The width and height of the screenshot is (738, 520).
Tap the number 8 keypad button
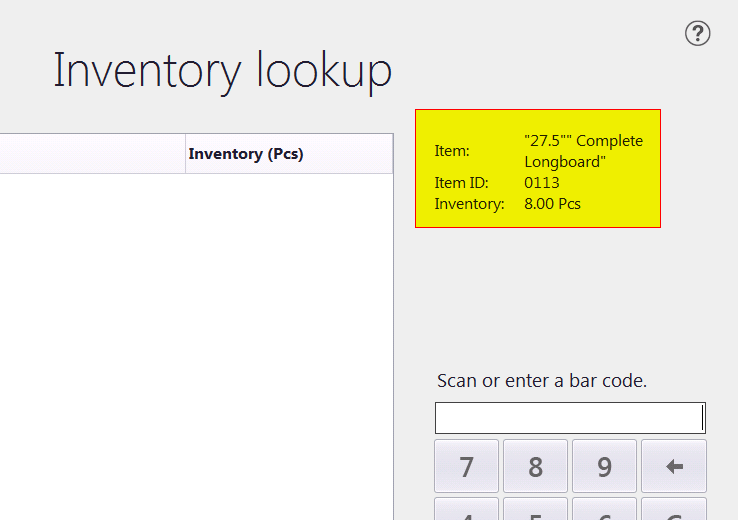pos(535,466)
